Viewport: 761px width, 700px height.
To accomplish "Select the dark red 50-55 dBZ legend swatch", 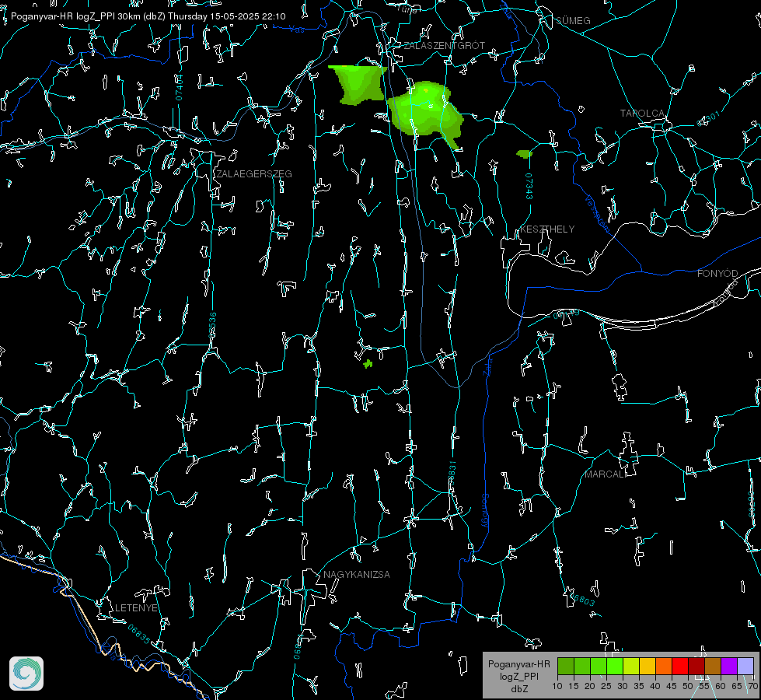I will pos(696,667).
